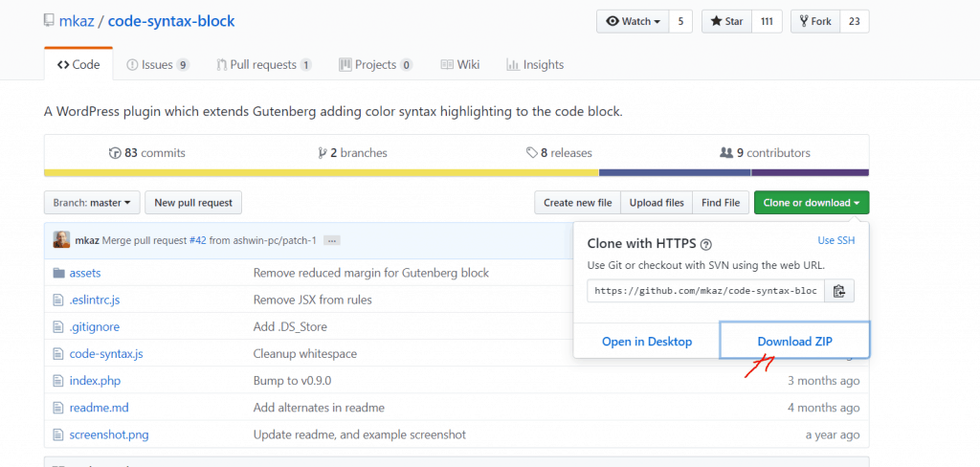Toggle Clone or download dropdown
This screenshot has height=467, width=980.
click(812, 203)
